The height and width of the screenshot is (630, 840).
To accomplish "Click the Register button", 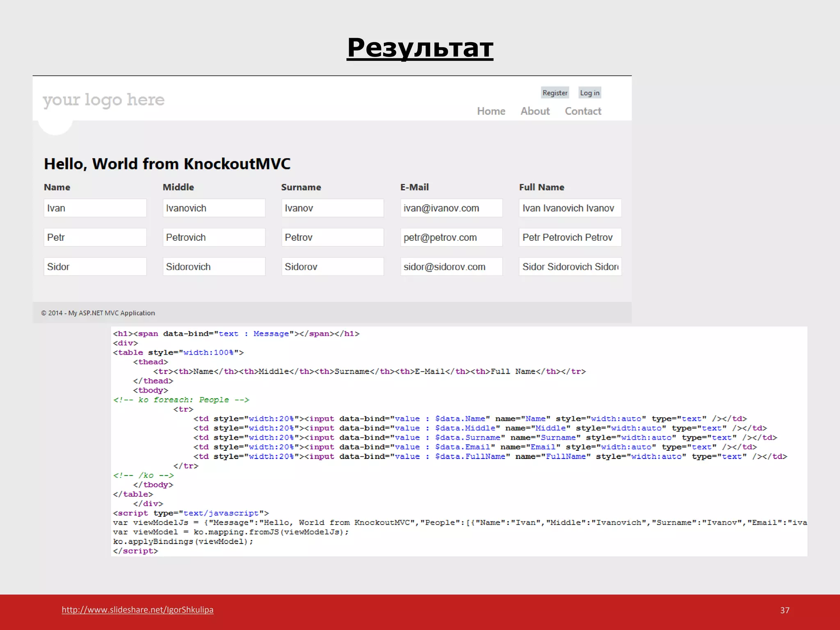I will coord(555,93).
